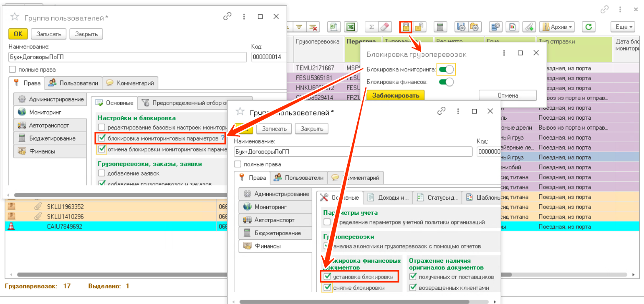Click the paperclip add-attachment toolbar icon
644x304 pixels.
coord(529,27)
